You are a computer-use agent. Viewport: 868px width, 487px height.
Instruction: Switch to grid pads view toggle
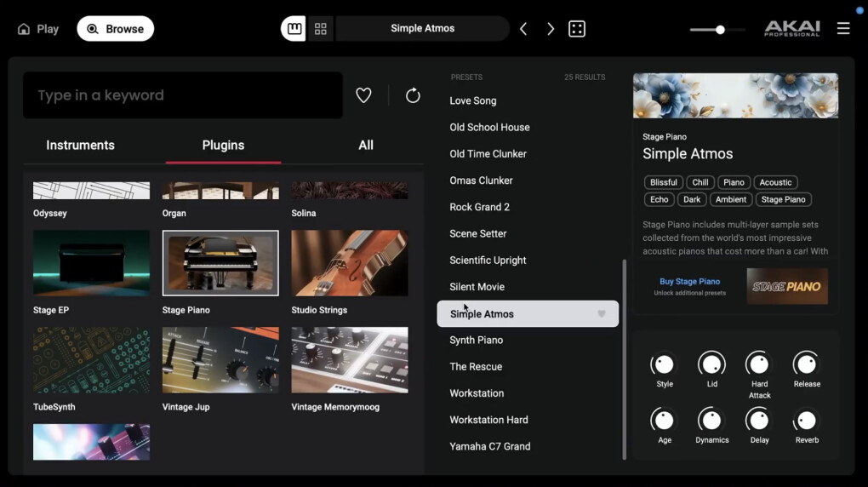(x=321, y=29)
